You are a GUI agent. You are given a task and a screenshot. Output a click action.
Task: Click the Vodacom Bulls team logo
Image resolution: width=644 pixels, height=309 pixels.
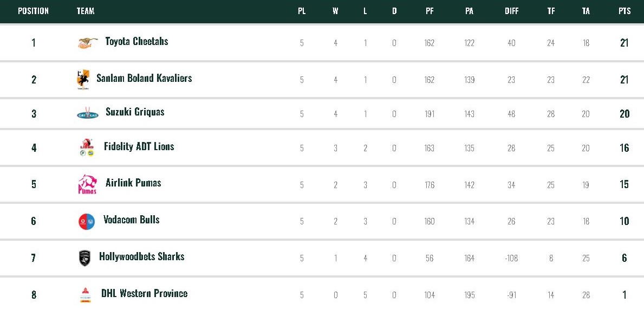(x=87, y=221)
